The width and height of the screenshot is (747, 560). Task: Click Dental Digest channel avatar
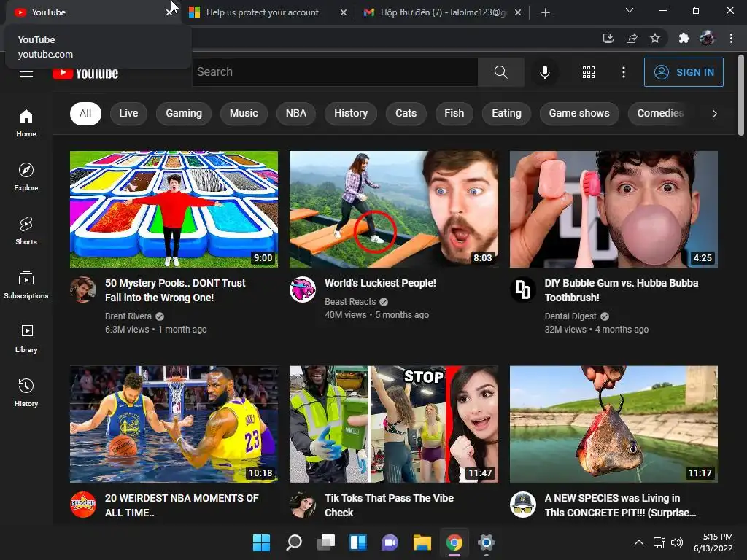pyautogui.click(x=522, y=289)
